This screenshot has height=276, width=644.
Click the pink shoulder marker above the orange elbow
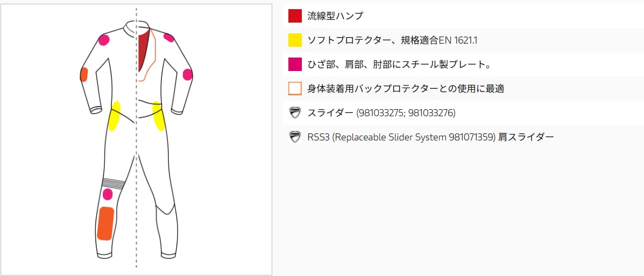point(104,39)
